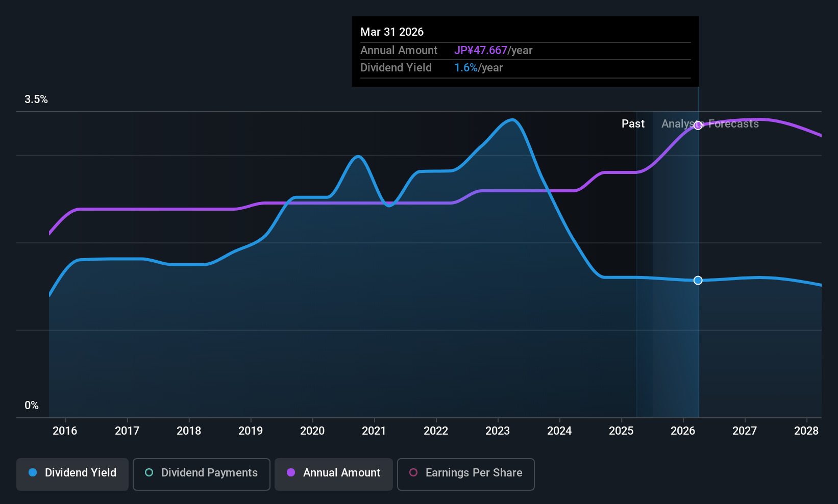This screenshot has width=838, height=504.
Task: Enable the Dividend Payments series
Action: (201, 474)
